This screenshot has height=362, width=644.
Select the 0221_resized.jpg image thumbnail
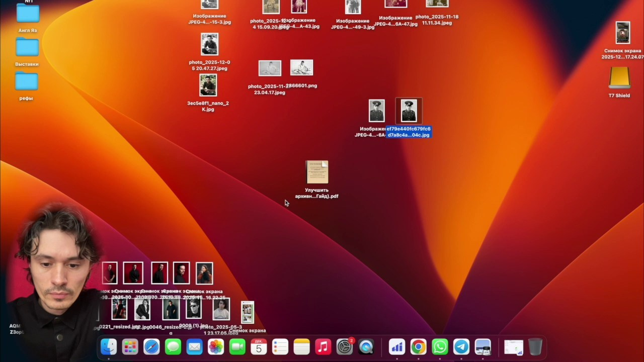click(x=119, y=309)
